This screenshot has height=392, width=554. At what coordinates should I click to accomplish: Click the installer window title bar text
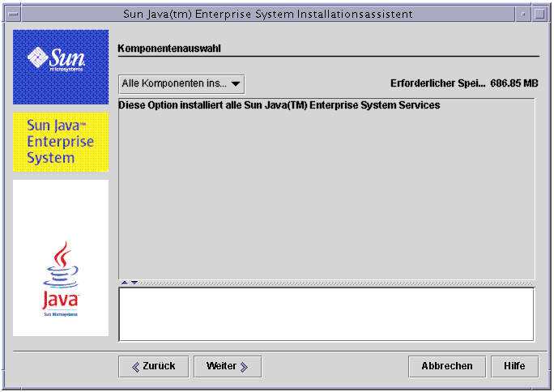[268, 14]
